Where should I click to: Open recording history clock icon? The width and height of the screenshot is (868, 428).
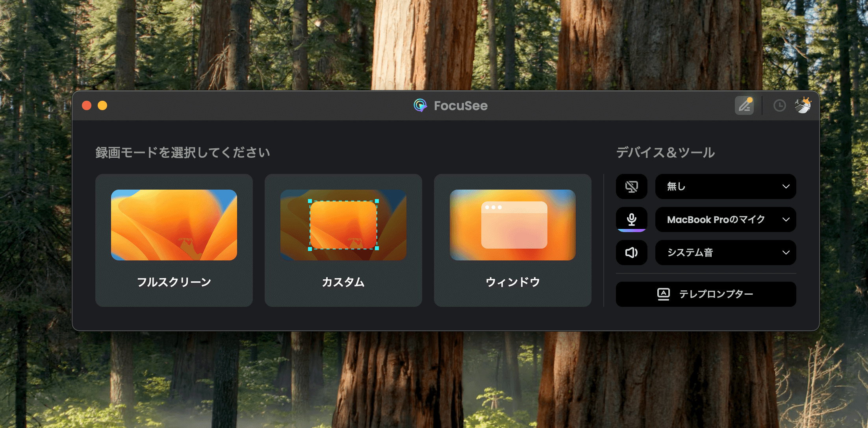(x=779, y=105)
